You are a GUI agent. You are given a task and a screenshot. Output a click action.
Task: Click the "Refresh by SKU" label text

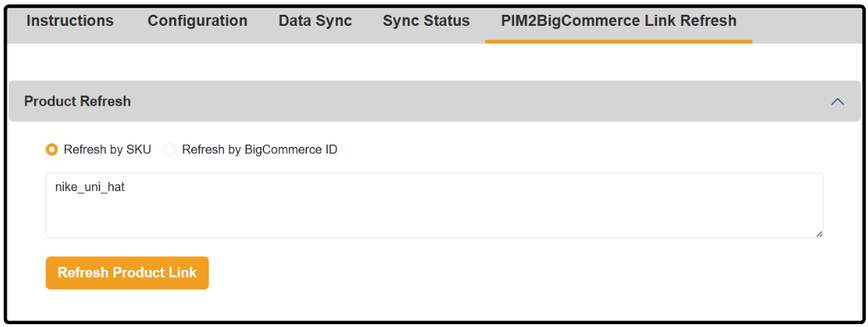tap(107, 150)
